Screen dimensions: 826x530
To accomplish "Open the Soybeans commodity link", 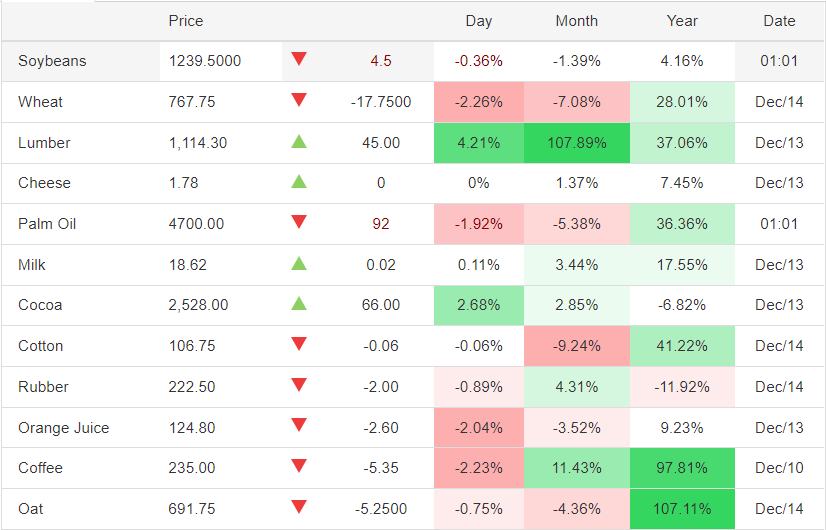I will (x=52, y=61).
